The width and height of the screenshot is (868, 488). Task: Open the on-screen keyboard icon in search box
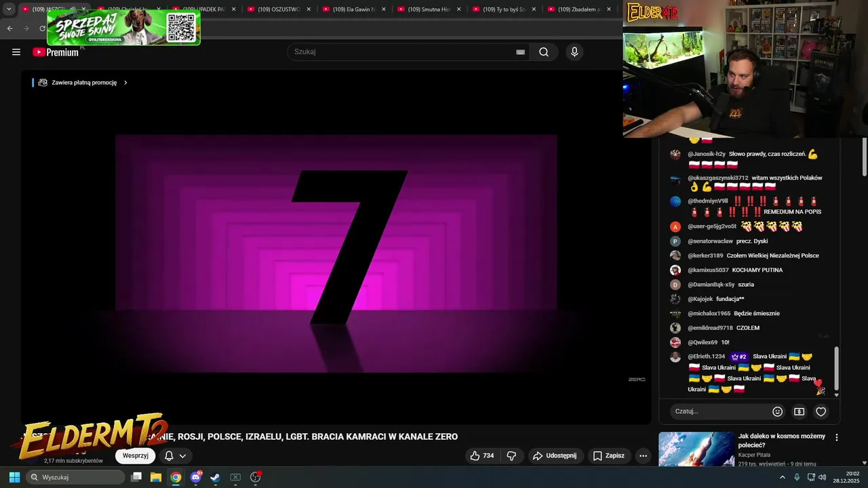coord(520,52)
